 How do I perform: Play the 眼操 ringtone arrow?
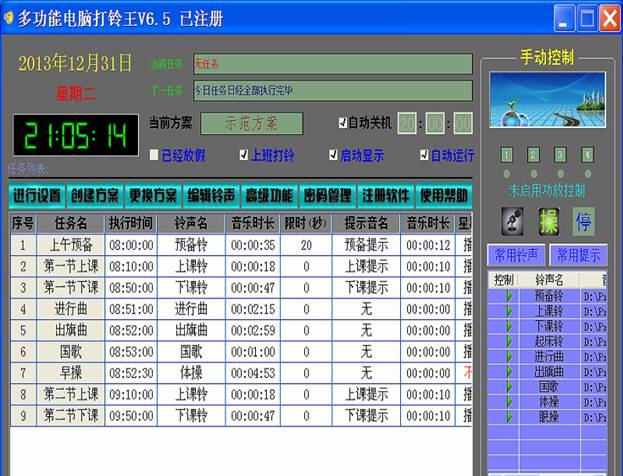pyautogui.click(x=509, y=417)
